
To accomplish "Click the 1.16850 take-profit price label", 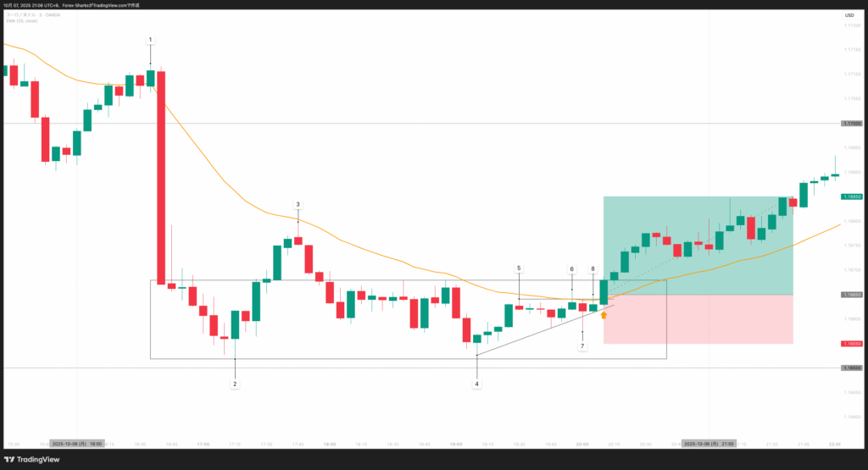I will 851,196.
